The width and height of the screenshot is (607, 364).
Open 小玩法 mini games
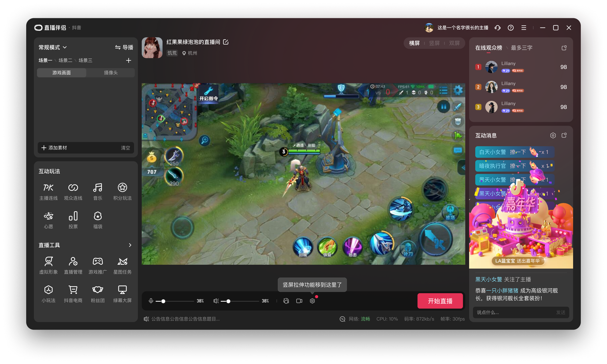point(48,294)
